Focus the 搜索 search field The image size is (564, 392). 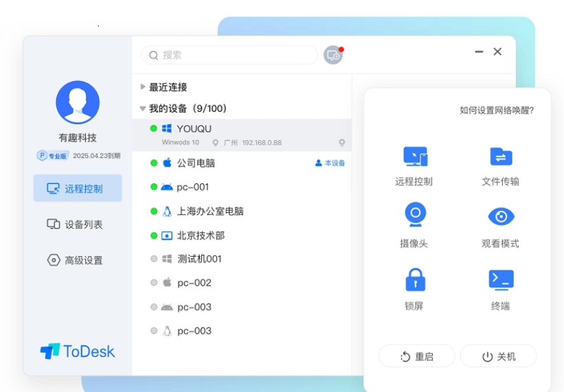tap(229, 55)
